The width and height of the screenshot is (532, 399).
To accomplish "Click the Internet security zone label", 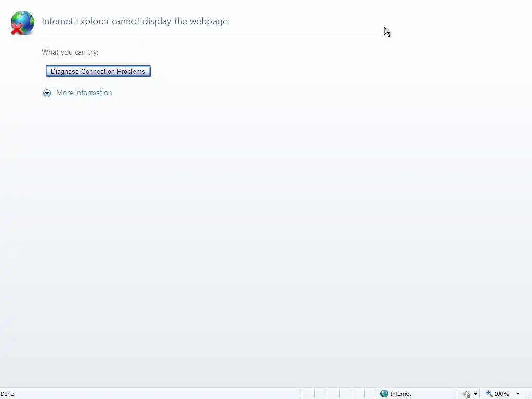I will click(401, 394).
